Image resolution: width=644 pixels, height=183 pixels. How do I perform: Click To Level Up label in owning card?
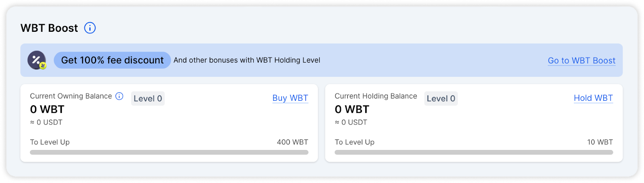point(50,142)
